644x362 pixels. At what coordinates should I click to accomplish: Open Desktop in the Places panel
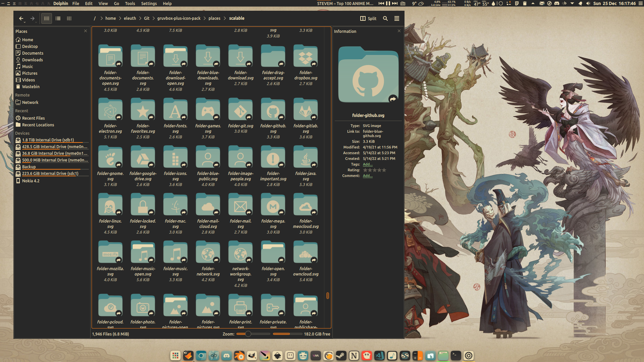[30, 46]
